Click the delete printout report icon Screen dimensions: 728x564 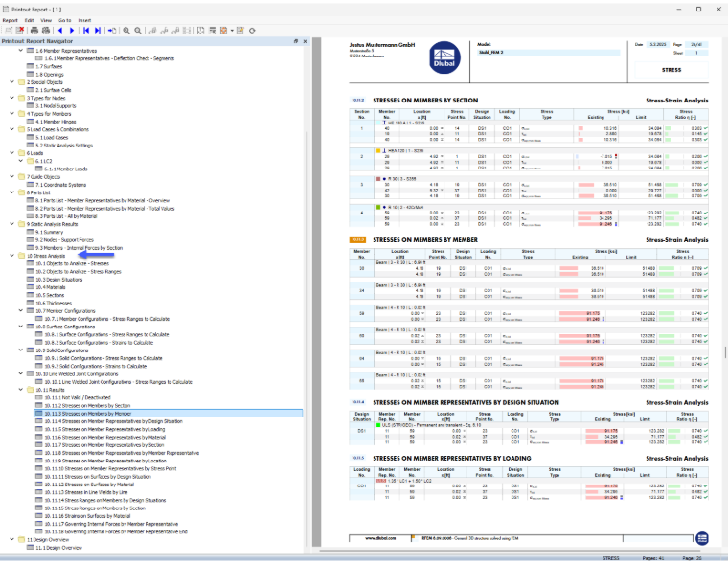tap(20, 31)
